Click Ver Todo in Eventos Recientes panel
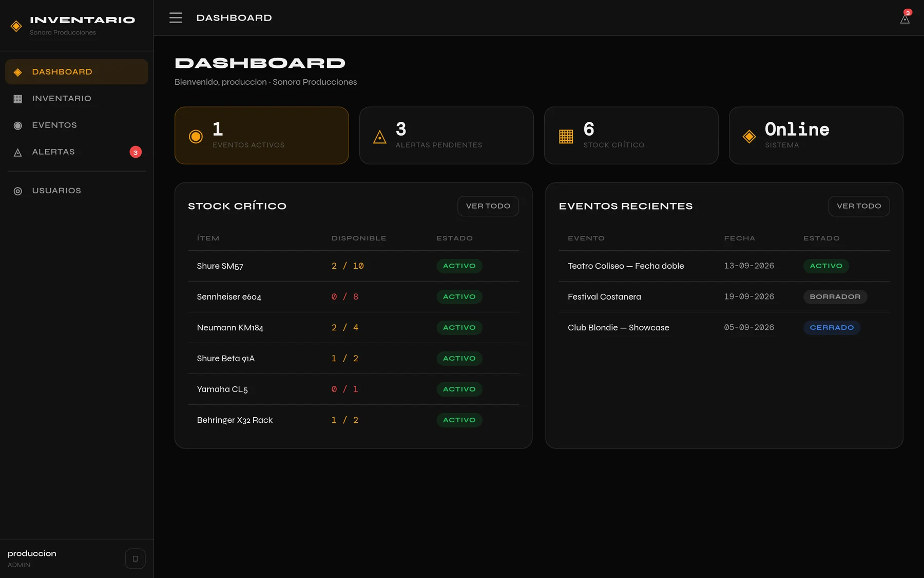924x578 pixels. coord(859,206)
